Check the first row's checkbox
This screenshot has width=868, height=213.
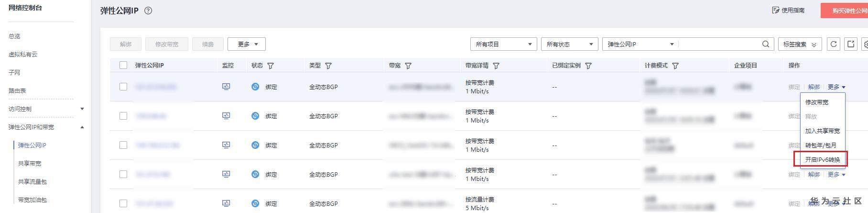123,87
